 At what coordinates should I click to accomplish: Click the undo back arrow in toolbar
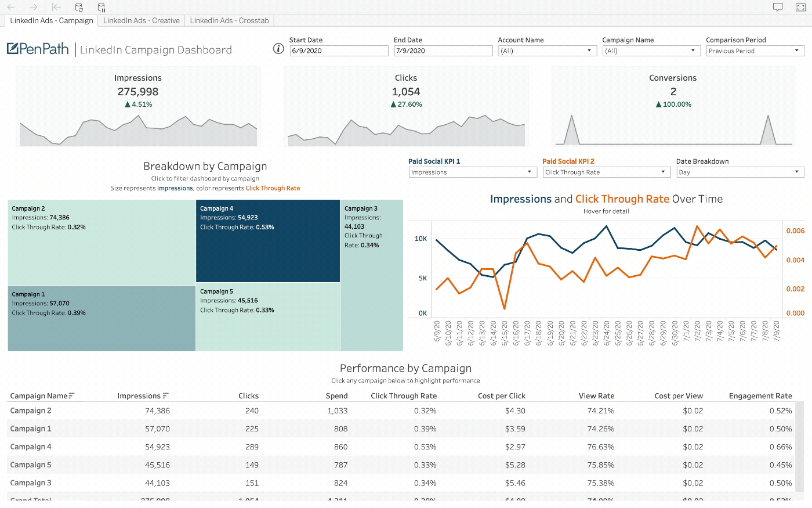click(10, 7)
